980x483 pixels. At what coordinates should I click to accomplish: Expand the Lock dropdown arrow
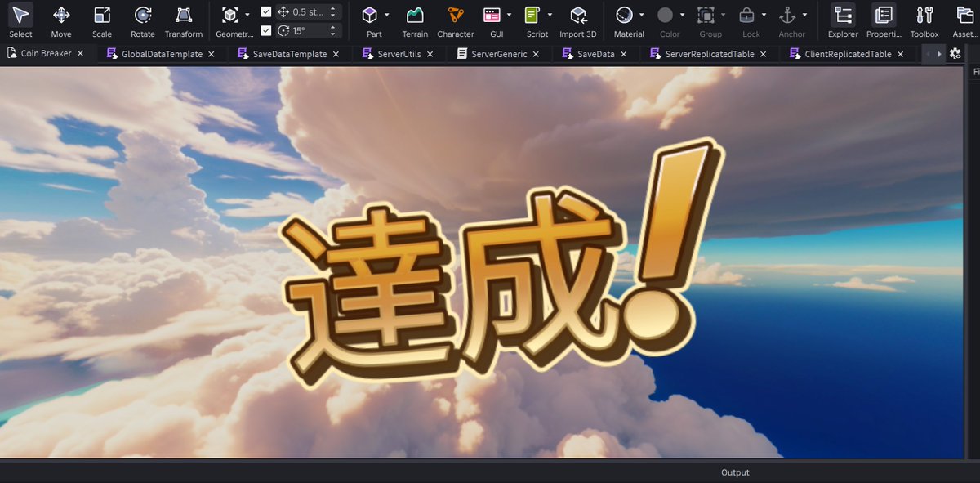764,15
